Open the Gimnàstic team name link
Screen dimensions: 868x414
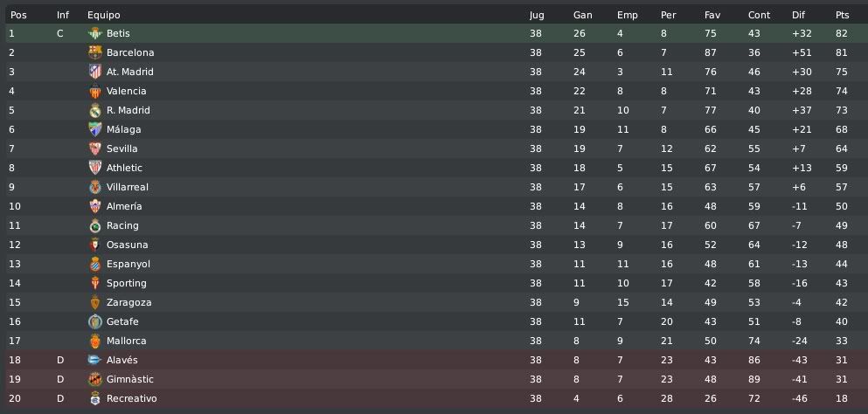coord(130,379)
